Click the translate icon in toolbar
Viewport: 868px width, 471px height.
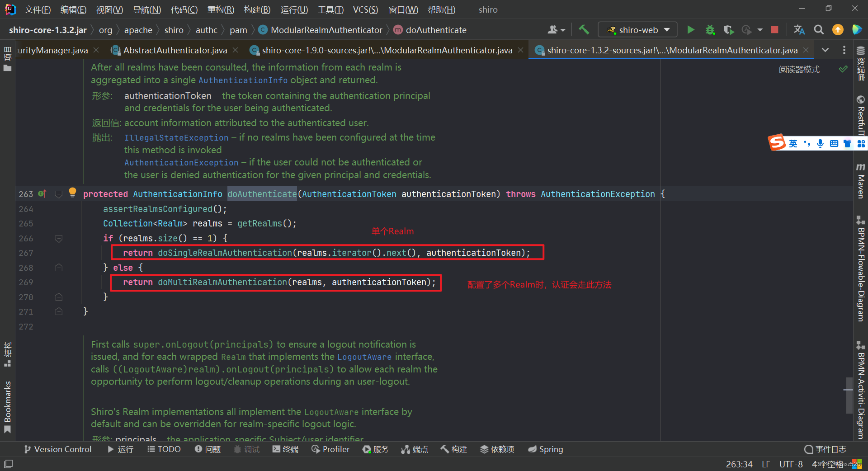click(799, 30)
